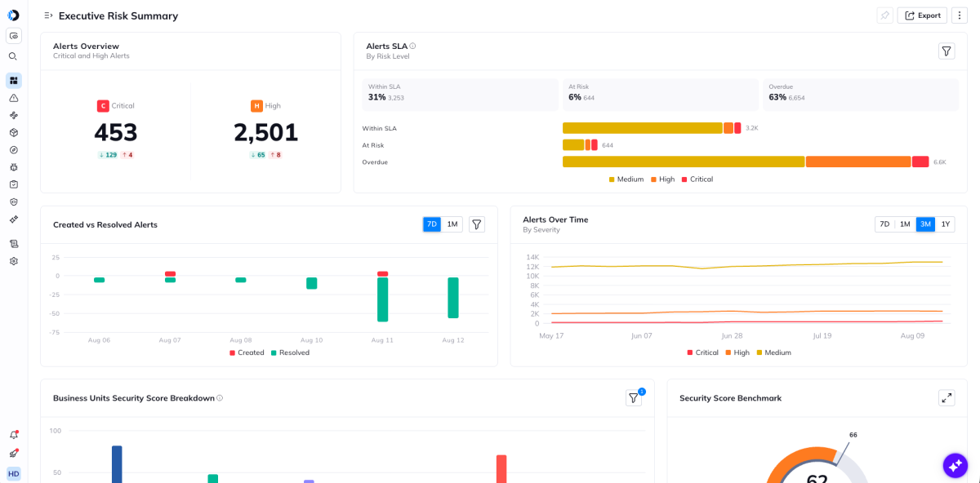Collapse the sidebar navigation toggle
The height and width of the screenshot is (483, 980).
pyautogui.click(x=48, y=16)
